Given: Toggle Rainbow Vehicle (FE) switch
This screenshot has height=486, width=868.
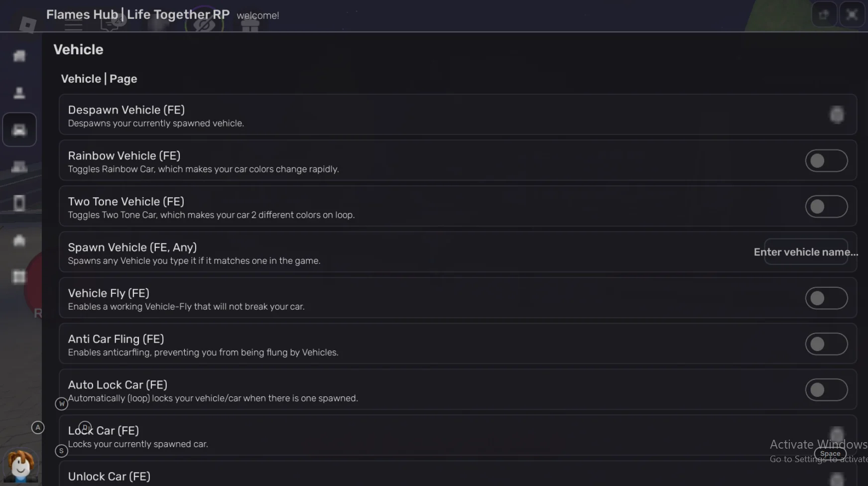Looking at the screenshot, I should coord(826,161).
